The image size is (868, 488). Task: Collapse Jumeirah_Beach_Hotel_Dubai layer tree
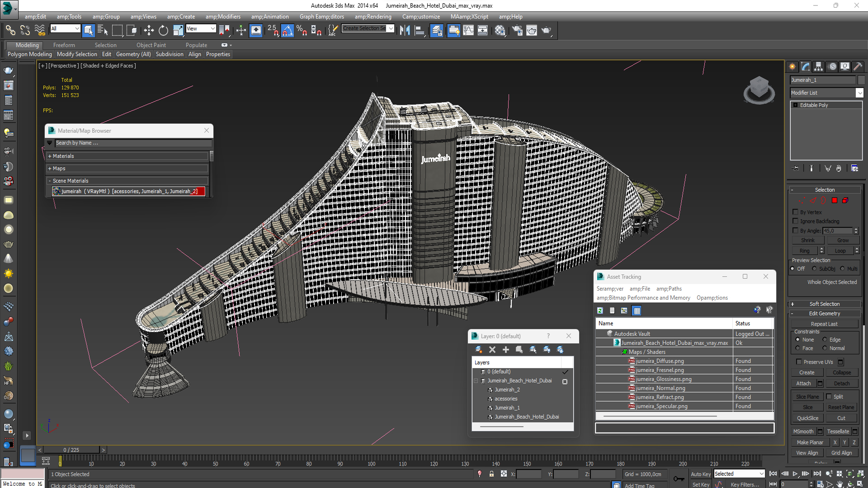click(476, 381)
